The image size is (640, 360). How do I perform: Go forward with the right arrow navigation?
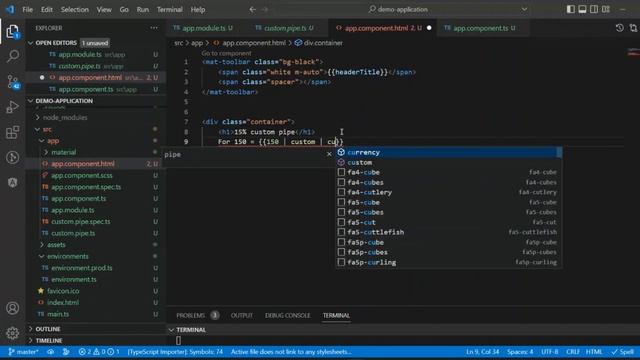coord(264,9)
